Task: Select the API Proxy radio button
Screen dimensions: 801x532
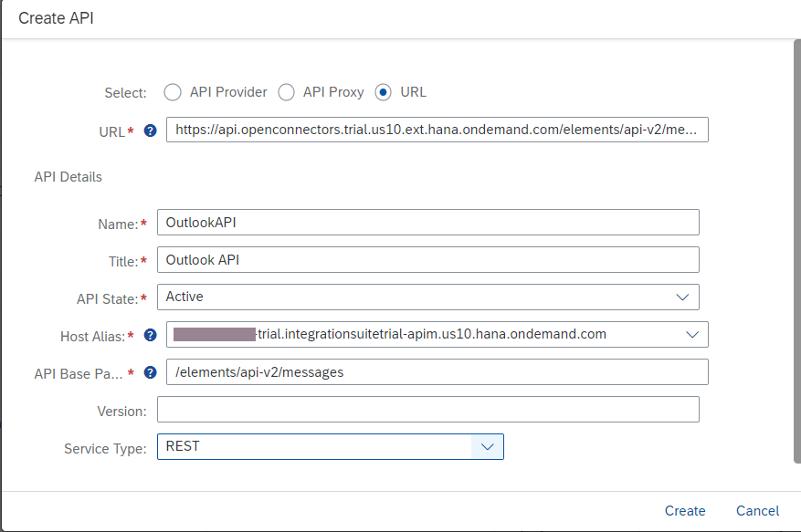Action: coord(287,92)
